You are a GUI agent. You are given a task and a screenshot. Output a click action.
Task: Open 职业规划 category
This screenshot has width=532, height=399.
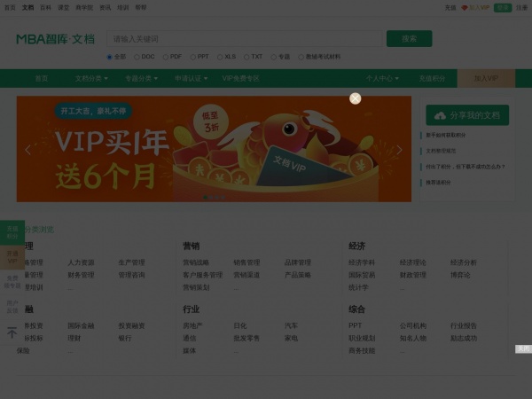362,339
